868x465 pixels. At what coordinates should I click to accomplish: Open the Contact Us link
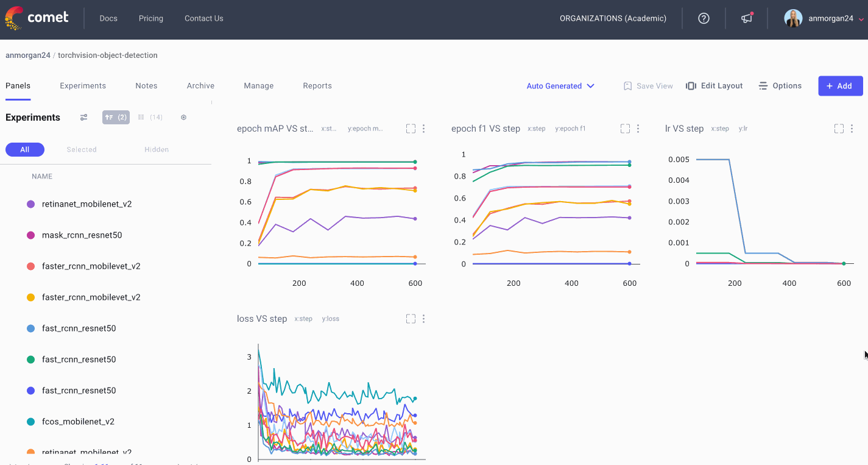(204, 18)
